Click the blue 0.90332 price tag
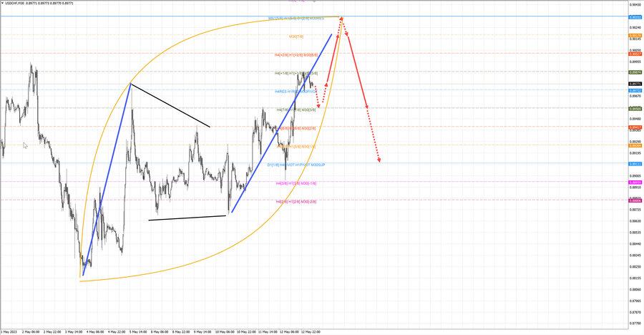Screen dimensions: 644x335 [635, 17]
